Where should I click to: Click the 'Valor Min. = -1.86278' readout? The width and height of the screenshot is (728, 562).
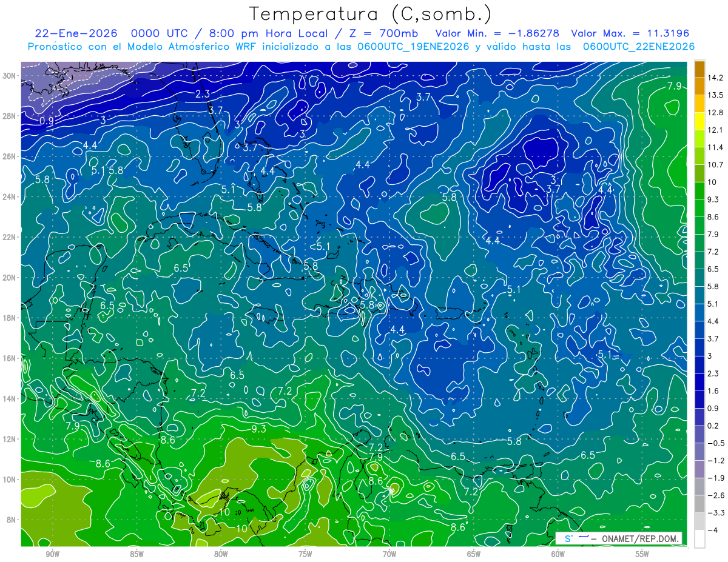(497, 33)
